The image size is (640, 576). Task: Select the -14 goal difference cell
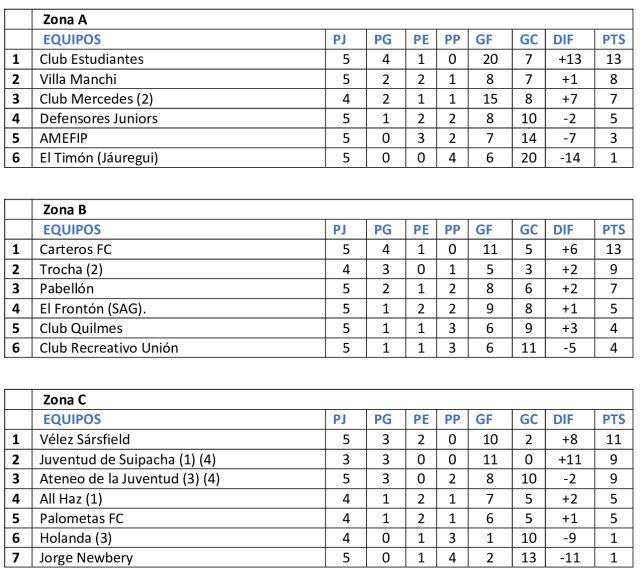[x=571, y=158]
